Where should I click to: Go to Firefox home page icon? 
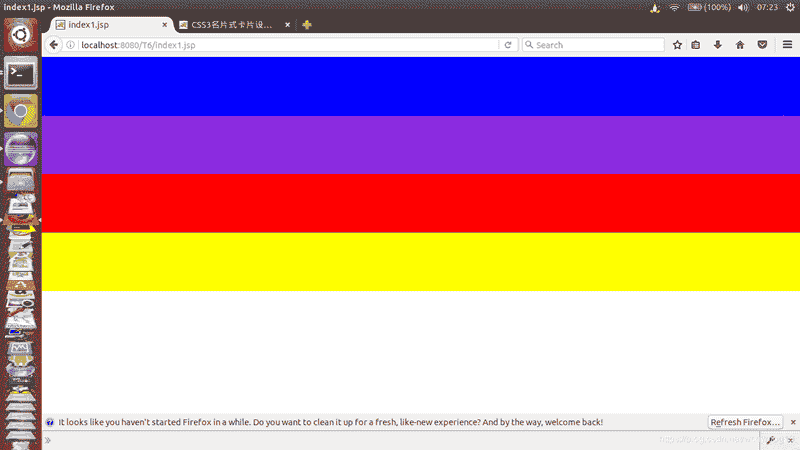pos(740,45)
